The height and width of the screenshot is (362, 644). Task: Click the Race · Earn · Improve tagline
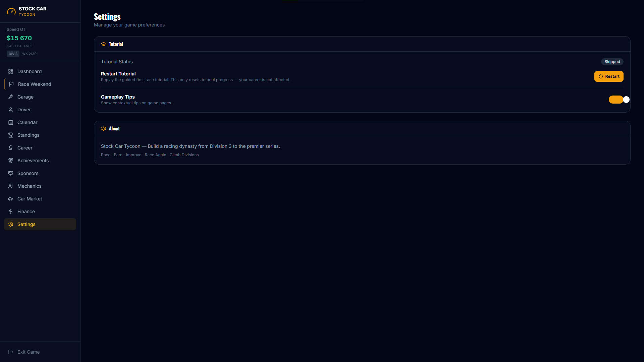pyautogui.click(x=150, y=155)
